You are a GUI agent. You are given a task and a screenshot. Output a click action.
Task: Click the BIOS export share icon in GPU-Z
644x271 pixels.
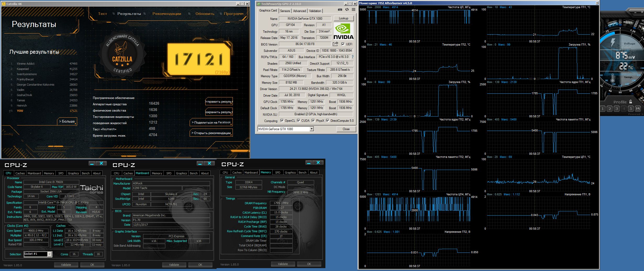(x=335, y=44)
